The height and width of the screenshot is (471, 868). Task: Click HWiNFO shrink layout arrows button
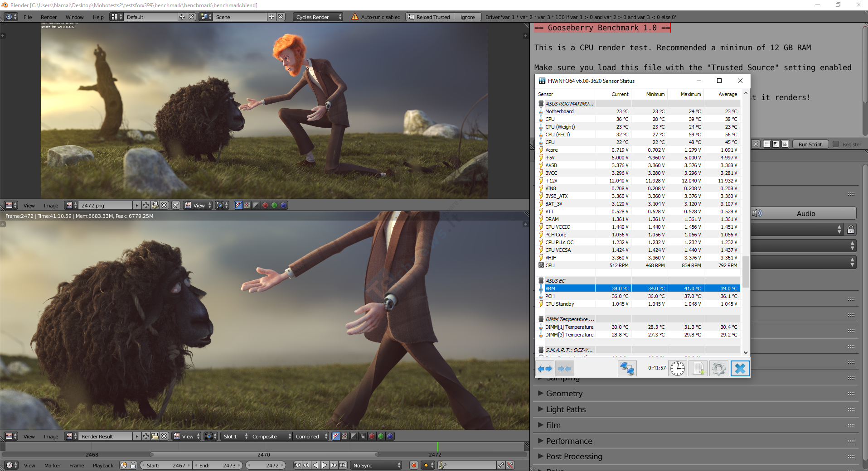point(564,368)
